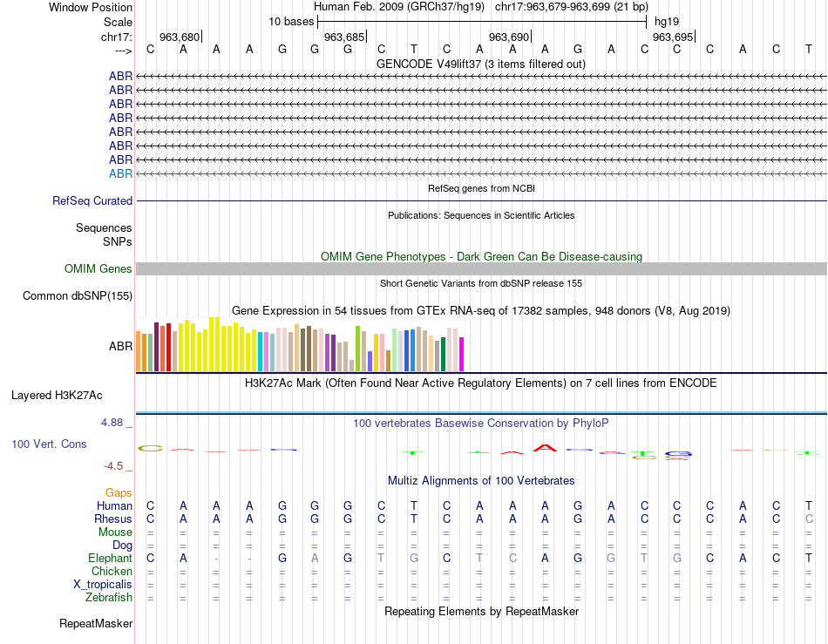
Task: Click the hg19 label next to the scale bar
Action: click(667, 22)
